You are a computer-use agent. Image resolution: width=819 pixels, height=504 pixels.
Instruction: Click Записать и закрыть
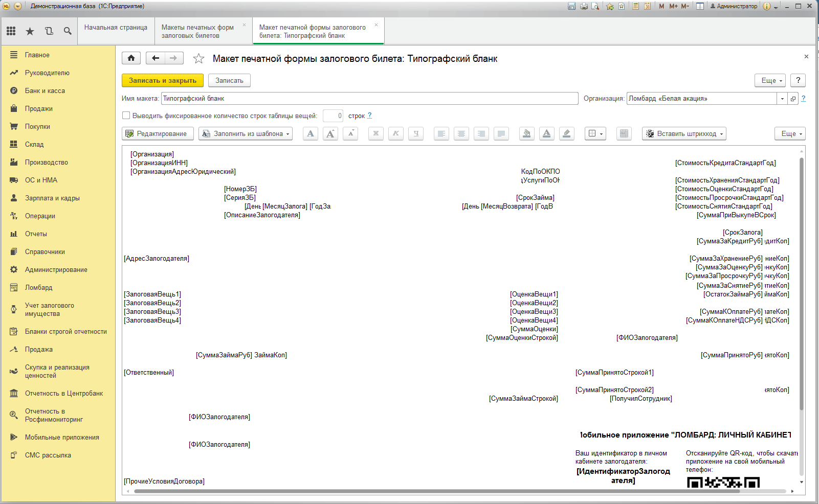[163, 80]
